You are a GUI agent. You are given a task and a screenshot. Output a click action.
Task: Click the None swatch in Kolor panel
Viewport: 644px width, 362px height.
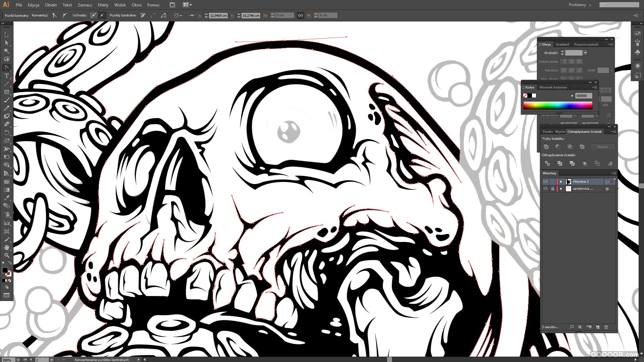pyautogui.click(x=525, y=96)
